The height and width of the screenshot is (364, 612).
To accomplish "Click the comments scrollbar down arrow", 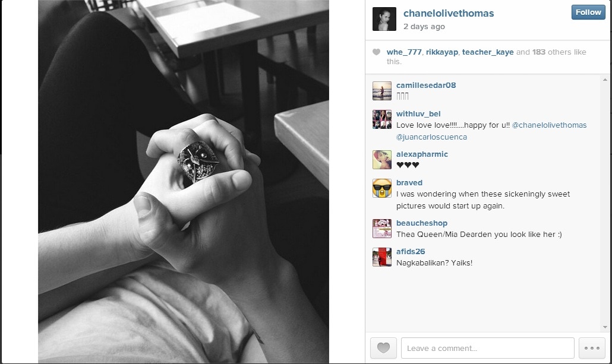I will pos(605,327).
